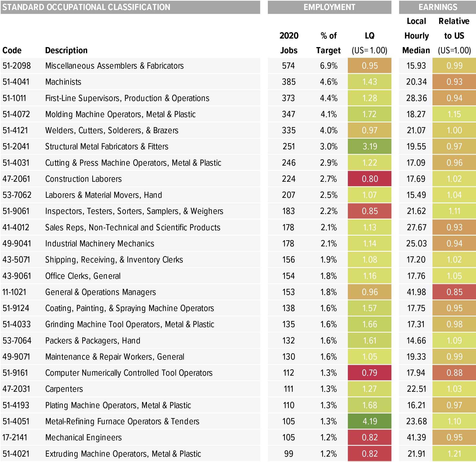Click the 1.21 relative earnings cell

[x=454, y=454]
